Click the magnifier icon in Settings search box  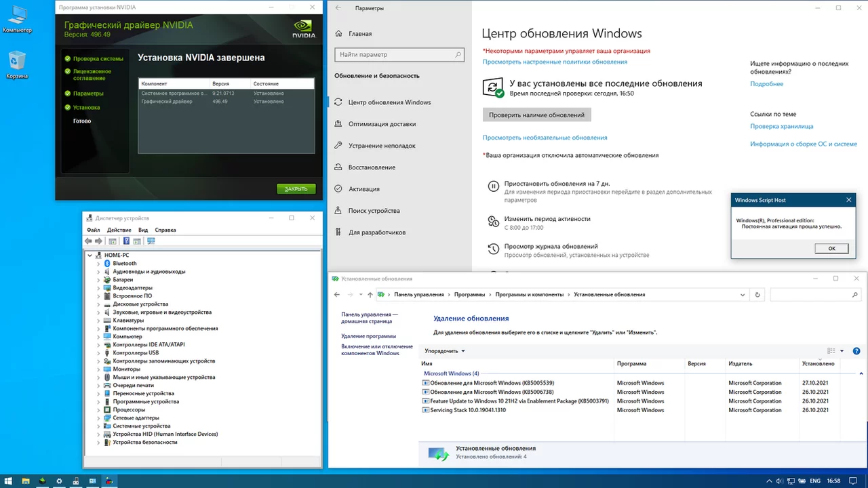(458, 54)
